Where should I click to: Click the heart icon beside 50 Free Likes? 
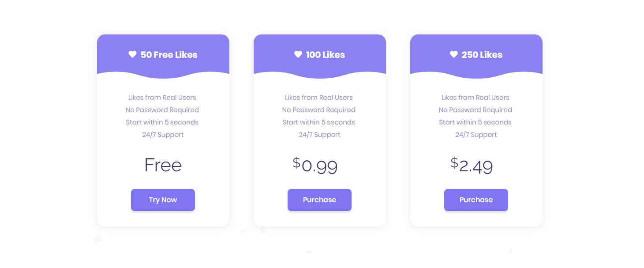[x=132, y=54]
